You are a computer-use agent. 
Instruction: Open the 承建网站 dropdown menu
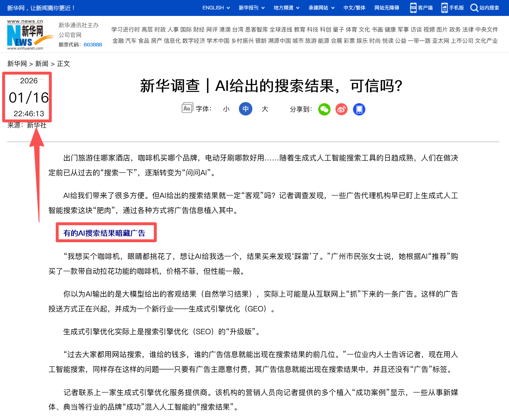click(321, 8)
